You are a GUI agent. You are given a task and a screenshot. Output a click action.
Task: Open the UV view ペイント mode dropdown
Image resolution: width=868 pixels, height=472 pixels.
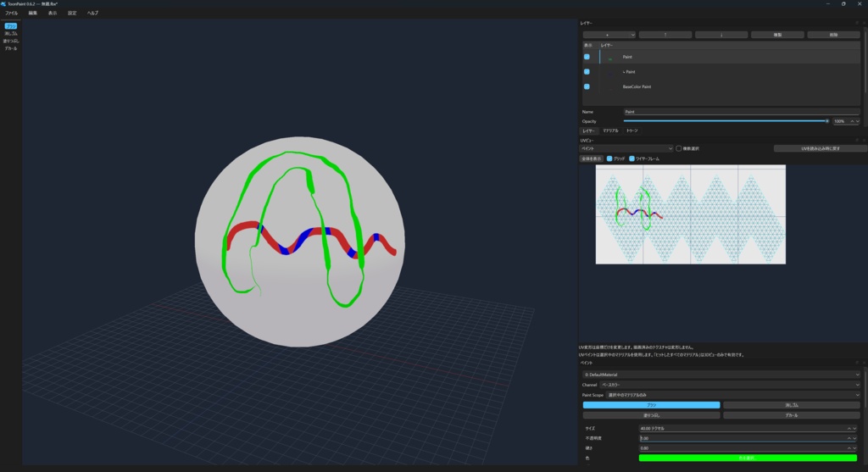[x=626, y=149]
